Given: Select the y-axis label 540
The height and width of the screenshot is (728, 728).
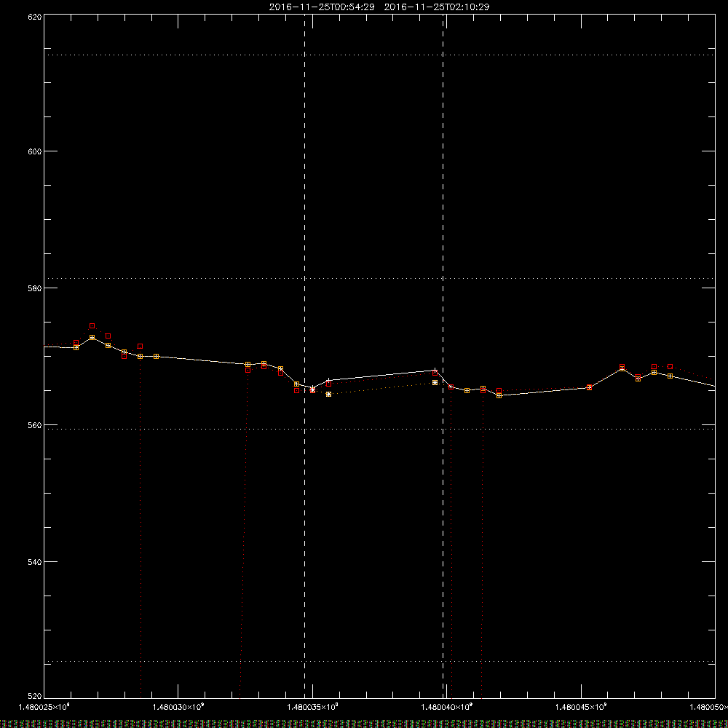Looking at the screenshot, I should (35, 562).
